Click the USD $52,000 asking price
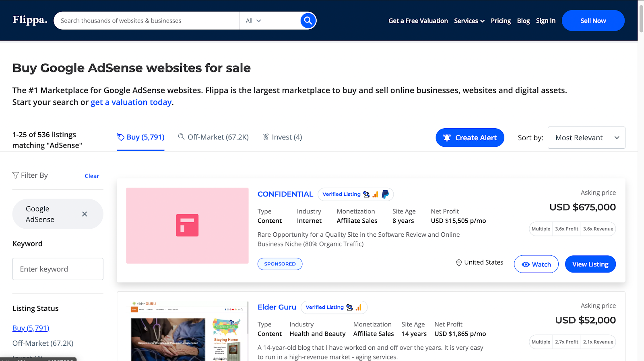Image resolution: width=644 pixels, height=361 pixels. point(585,320)
